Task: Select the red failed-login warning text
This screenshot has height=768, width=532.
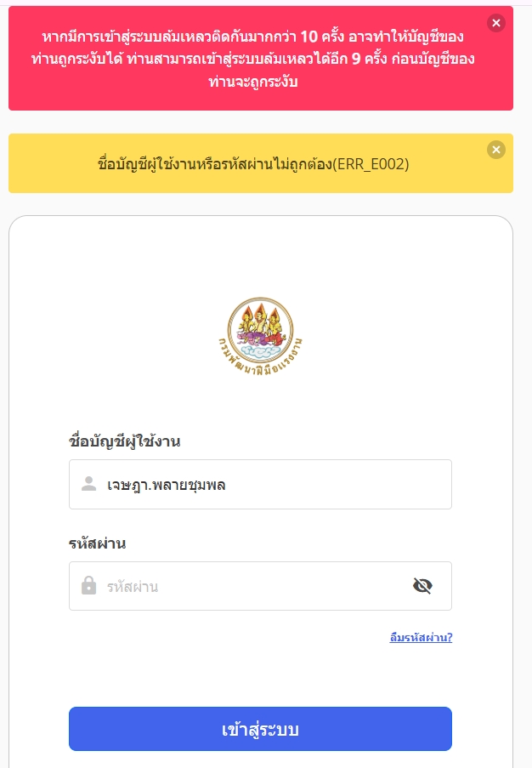Action: (253, 59)
